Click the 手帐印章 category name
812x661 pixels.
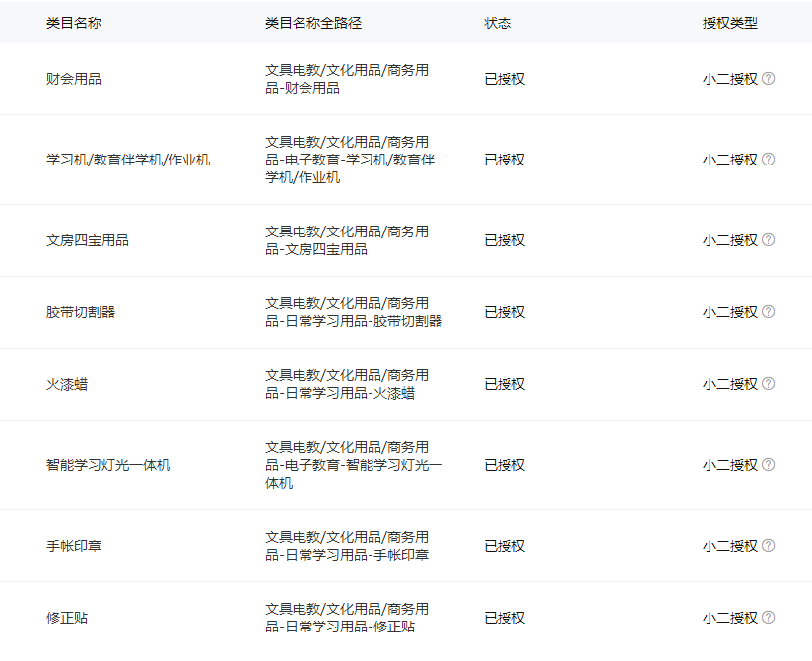[x=74, y=546]
